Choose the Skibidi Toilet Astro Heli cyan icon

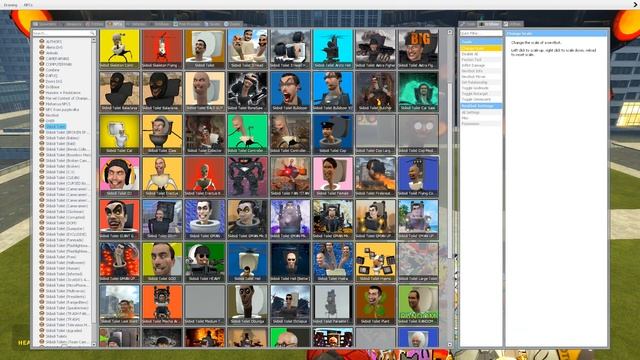pyautogui.click(x=333, y=49)
